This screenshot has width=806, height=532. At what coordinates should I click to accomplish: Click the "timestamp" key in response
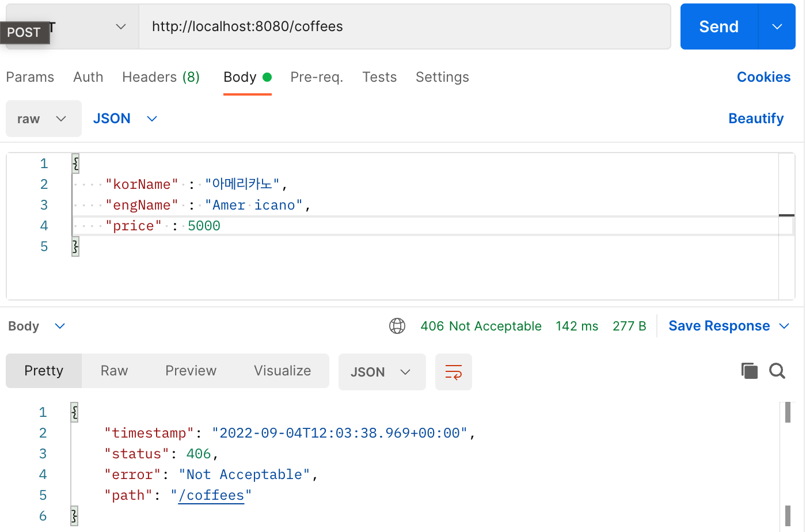(x=150, y=433)
